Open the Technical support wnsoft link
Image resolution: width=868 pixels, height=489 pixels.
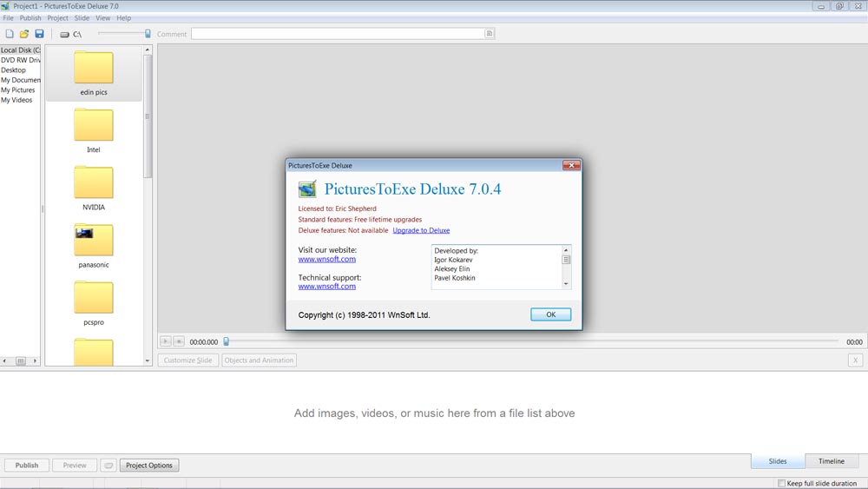tap(326, 287)
